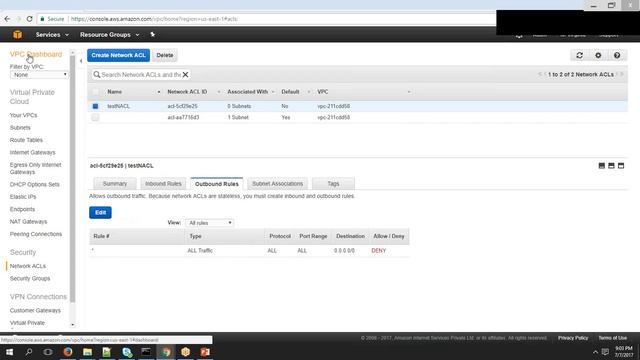Open the View All rules dropdown

click(x=209, y=223)
